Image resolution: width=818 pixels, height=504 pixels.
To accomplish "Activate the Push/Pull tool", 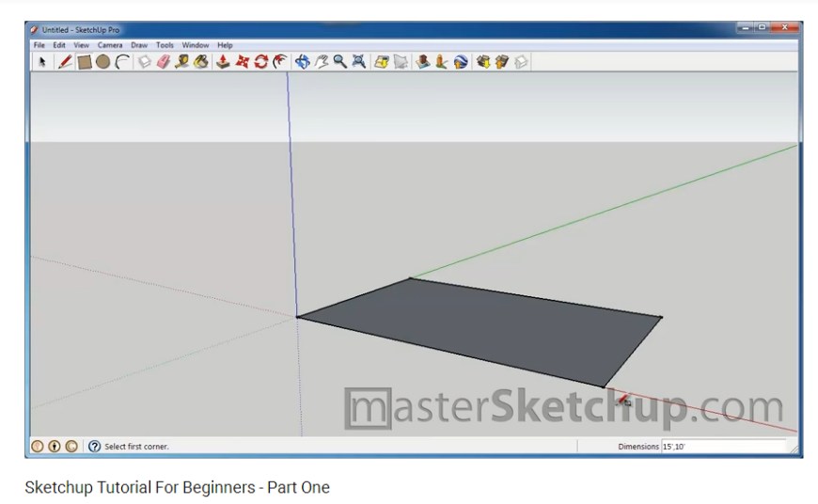I will click(223, 62).
